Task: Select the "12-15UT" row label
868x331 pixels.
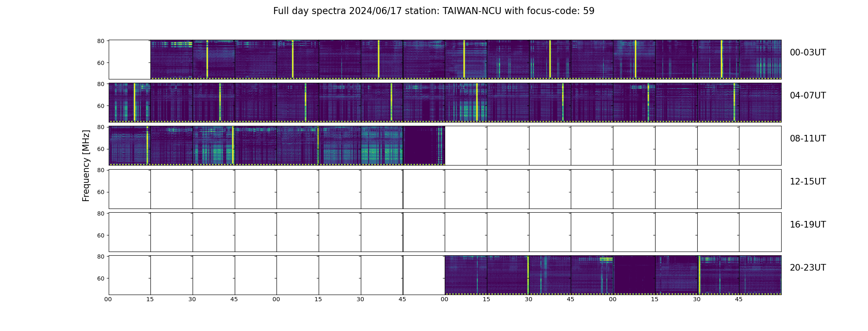Action: coord(808,182)
